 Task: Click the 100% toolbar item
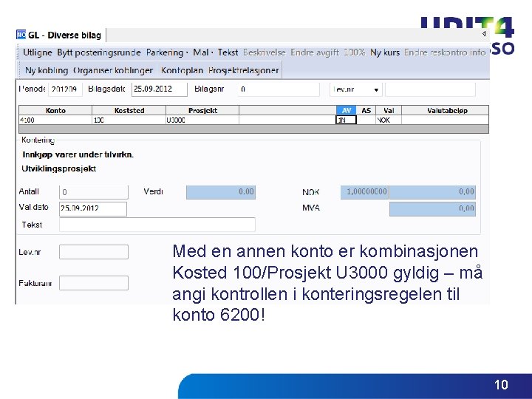[354, 52]
